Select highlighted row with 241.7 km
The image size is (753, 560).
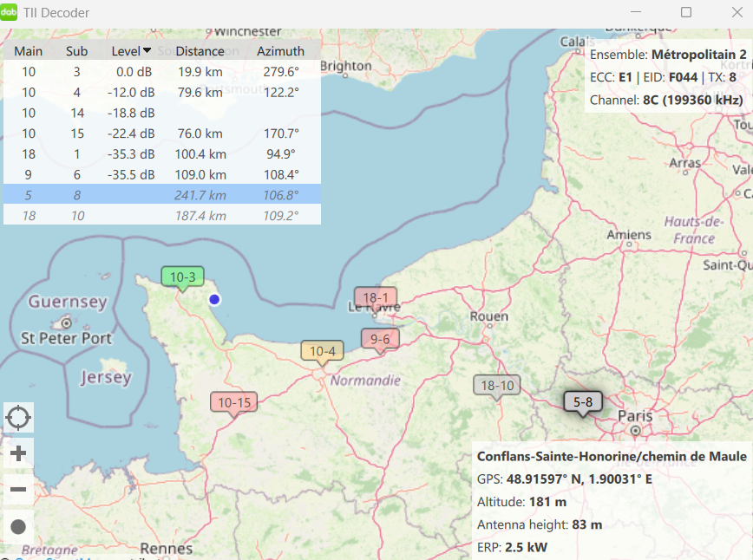[x=162, y=195]
